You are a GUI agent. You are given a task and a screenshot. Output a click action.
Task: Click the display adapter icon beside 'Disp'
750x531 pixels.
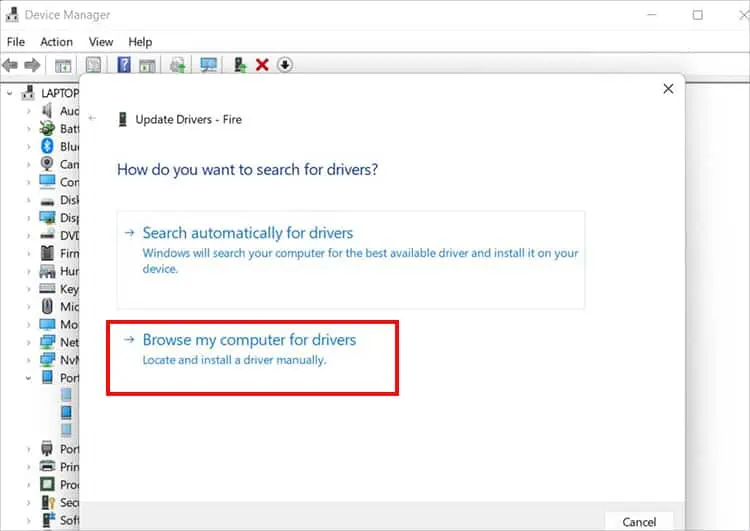pos(47,217)
